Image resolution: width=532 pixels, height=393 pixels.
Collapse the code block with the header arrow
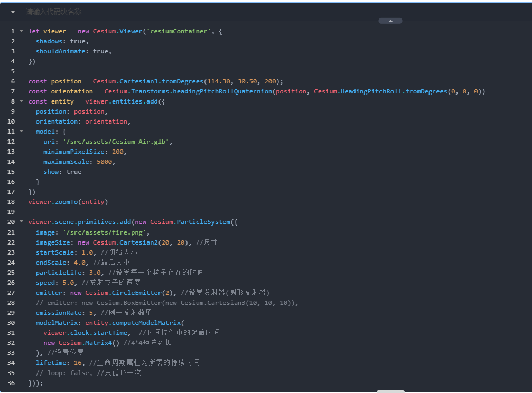[x=13, y=12]
